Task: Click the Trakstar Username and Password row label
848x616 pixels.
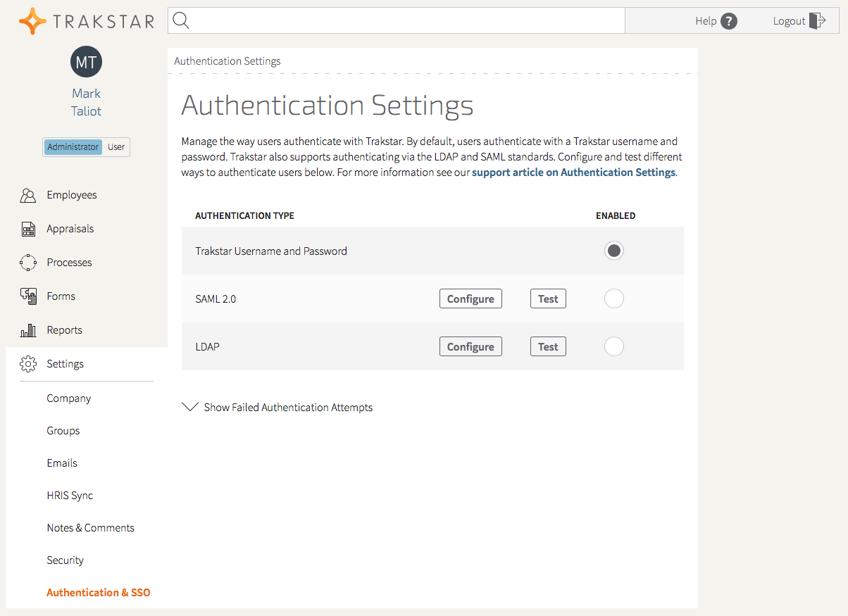Action: (x=271, y=251)
